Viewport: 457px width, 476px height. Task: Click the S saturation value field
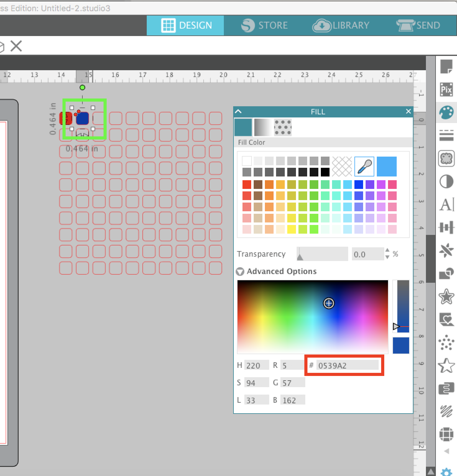click(x=256, y=383)
